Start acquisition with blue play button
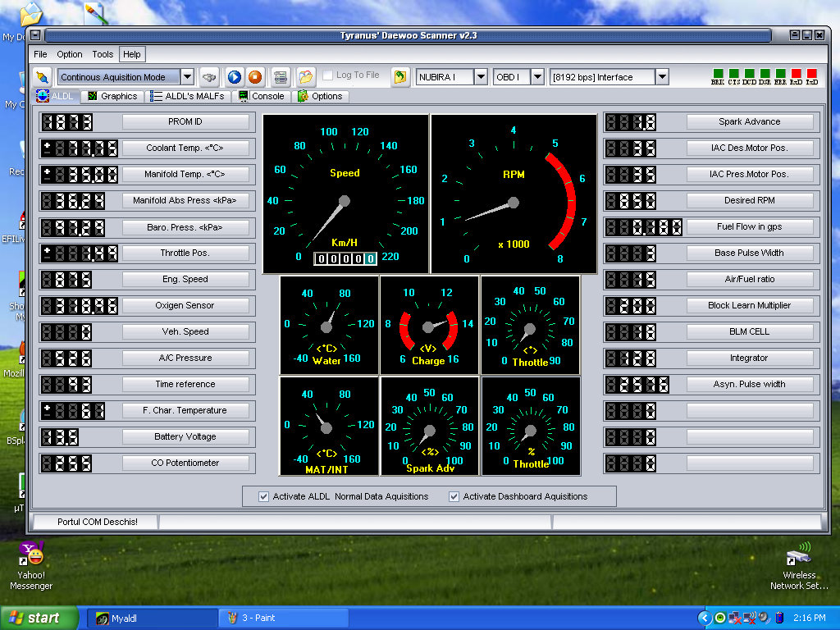 tap(234, 77)
